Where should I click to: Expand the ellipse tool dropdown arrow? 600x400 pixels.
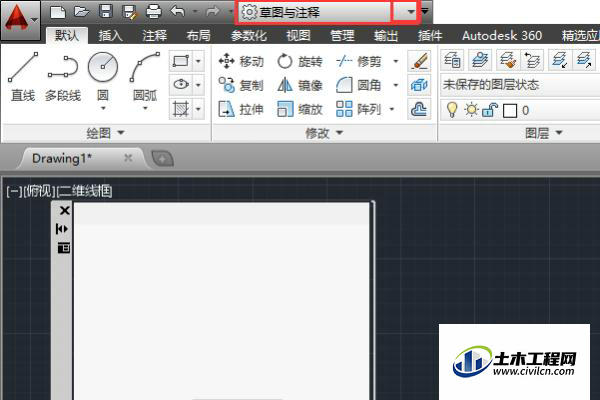click(198, 85)
